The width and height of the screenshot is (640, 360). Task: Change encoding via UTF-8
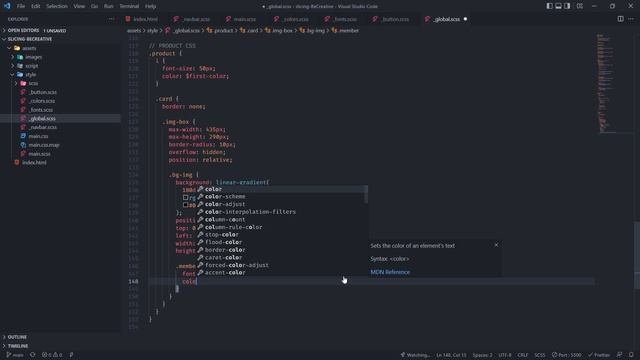505,355
